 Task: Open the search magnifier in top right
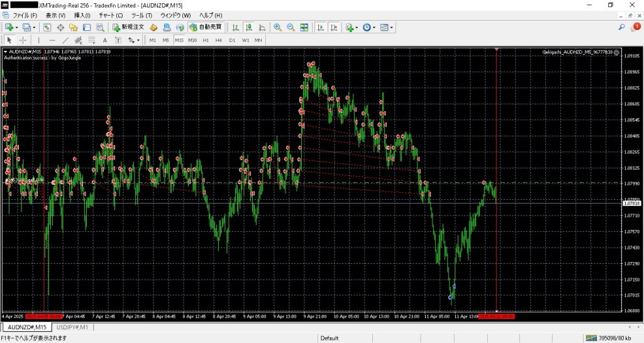pyautogui.click(x=622, y=28)
